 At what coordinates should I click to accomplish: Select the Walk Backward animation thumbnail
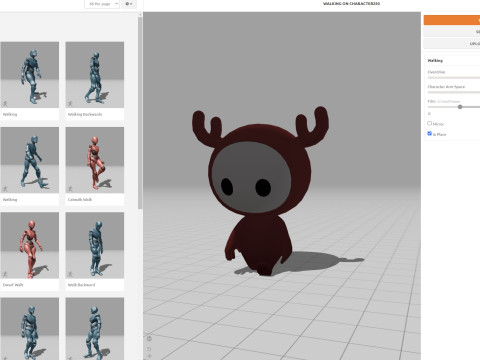point(95,245)
